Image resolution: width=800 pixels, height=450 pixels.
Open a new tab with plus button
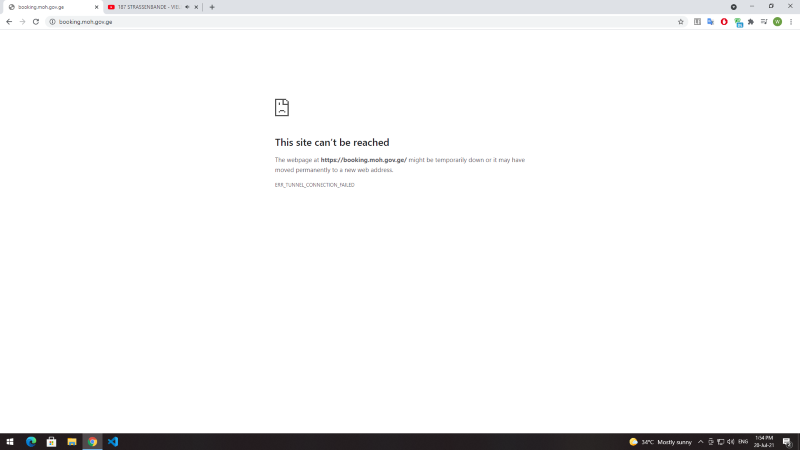(x=212, y=7)
